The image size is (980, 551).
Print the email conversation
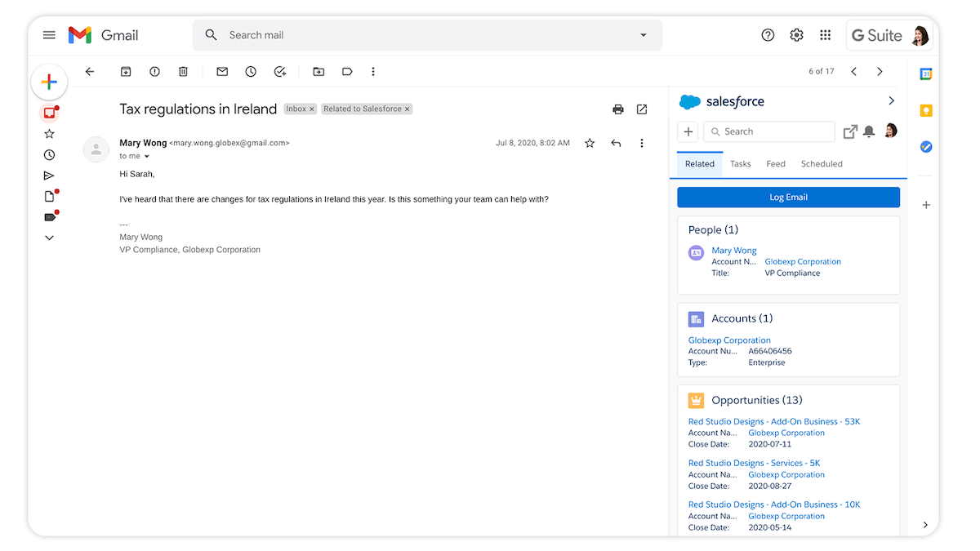pos(618,109)
